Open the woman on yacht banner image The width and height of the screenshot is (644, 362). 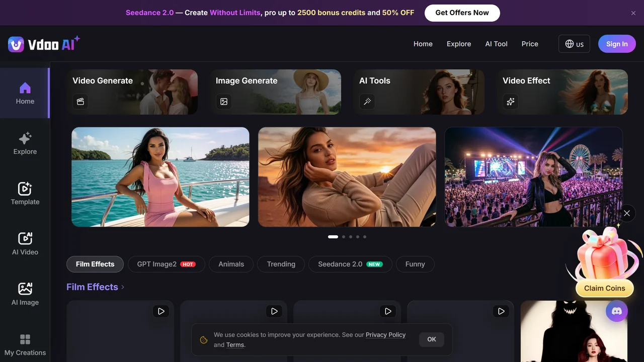(x=160, y=177)
